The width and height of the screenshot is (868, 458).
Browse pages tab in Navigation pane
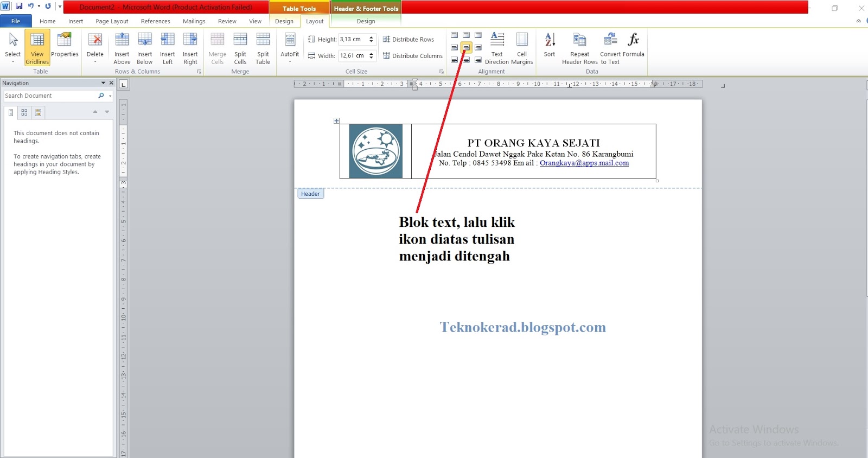[24, 112]
